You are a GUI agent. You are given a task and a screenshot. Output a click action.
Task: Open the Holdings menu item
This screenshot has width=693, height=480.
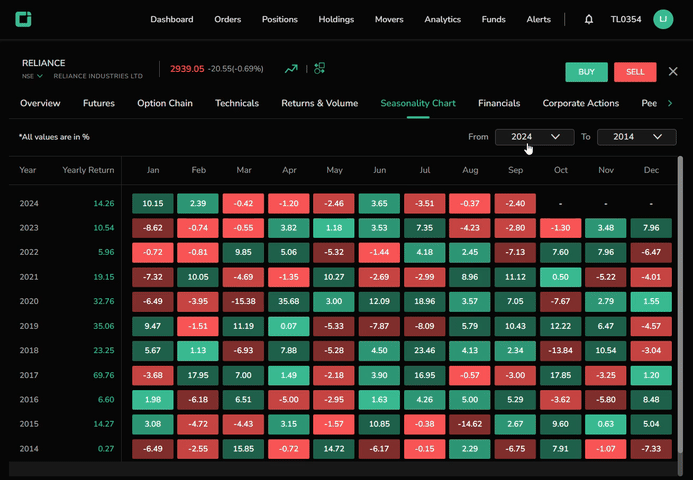[336, 19]
